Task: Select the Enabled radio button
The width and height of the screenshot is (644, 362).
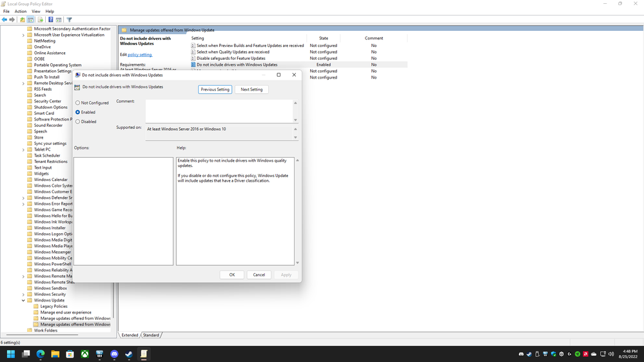Action: coord(77,112)
